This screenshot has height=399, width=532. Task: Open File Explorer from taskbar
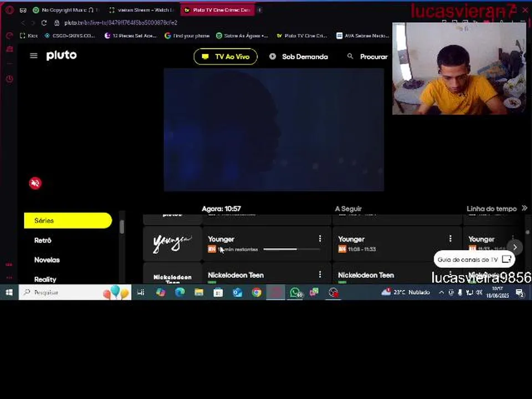[x=199, y=292]
